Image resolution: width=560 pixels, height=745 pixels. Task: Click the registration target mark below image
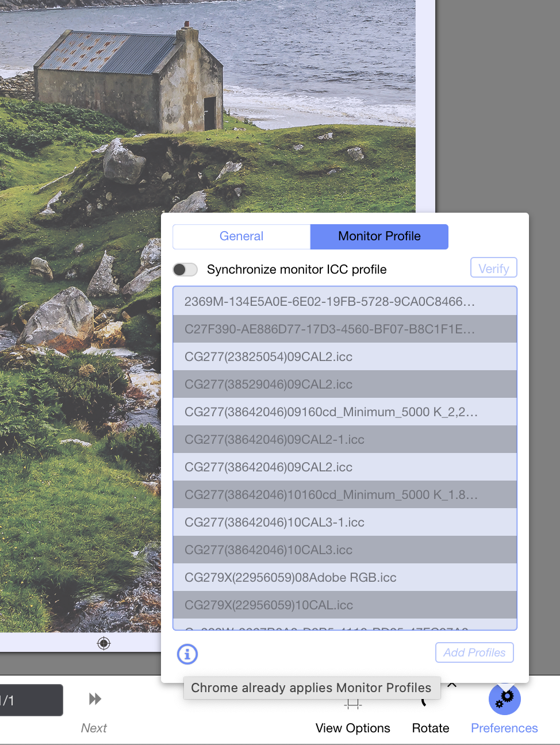(x=103, y=643)
